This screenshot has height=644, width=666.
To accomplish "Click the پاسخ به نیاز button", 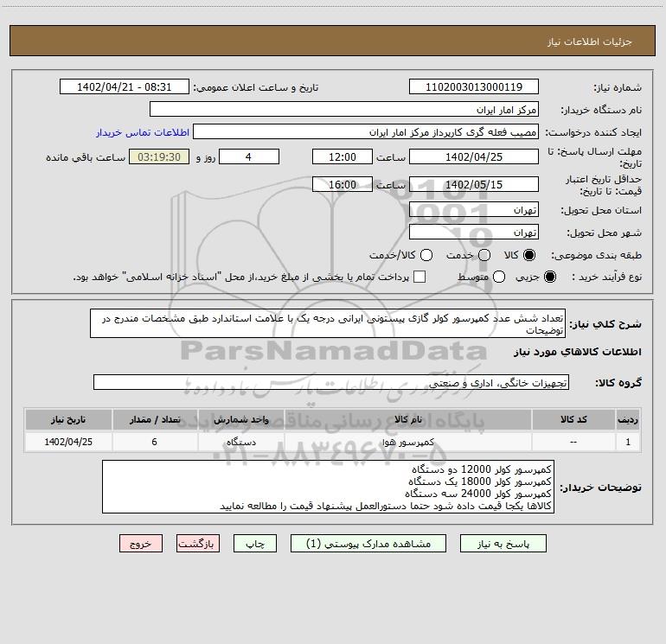I will [x=503, y=544].
